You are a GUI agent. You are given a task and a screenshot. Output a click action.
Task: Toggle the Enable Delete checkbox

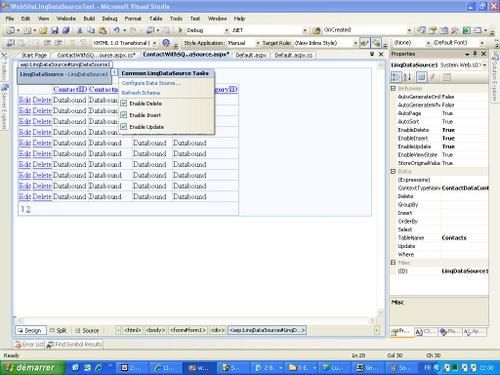(x=124, y=103)
